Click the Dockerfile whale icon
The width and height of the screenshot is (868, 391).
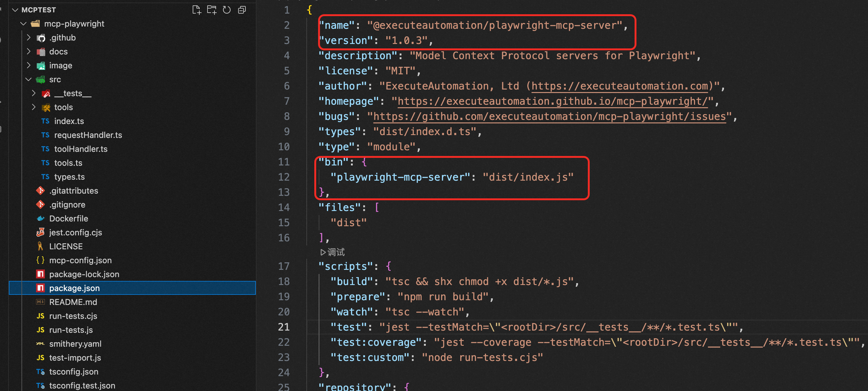(x=40, y=219)
